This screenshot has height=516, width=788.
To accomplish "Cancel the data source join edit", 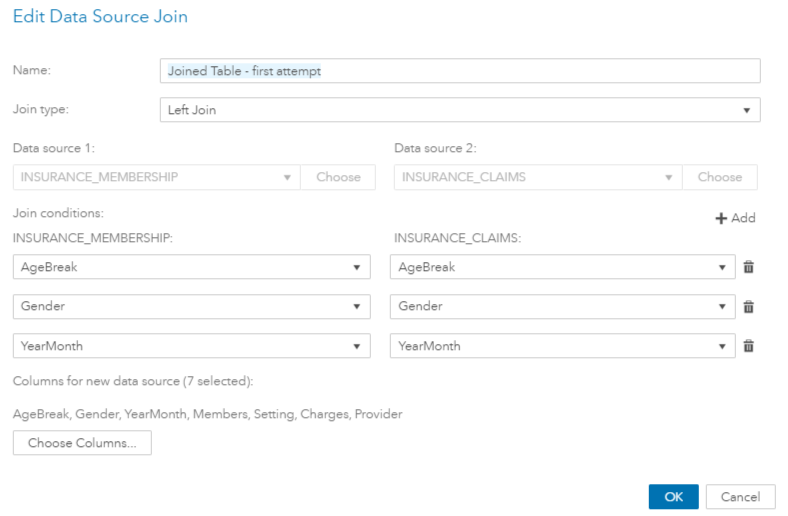I will pos(740,497).
